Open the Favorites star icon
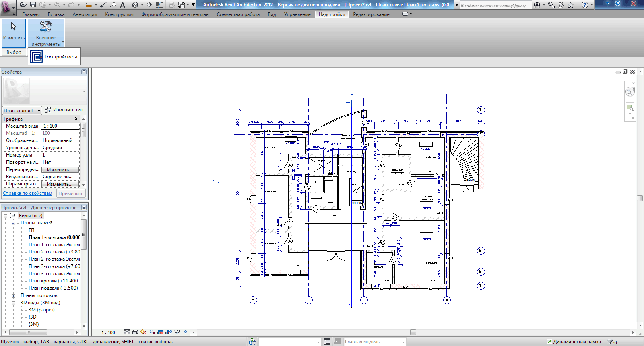The height and width of the screenshot is (346, 644). tap(570, 5)
